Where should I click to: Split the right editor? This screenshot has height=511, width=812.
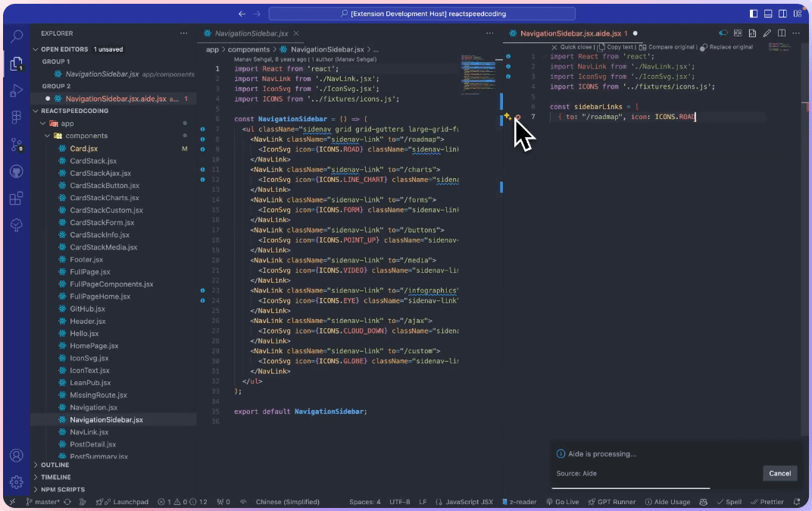click(782, 33)
